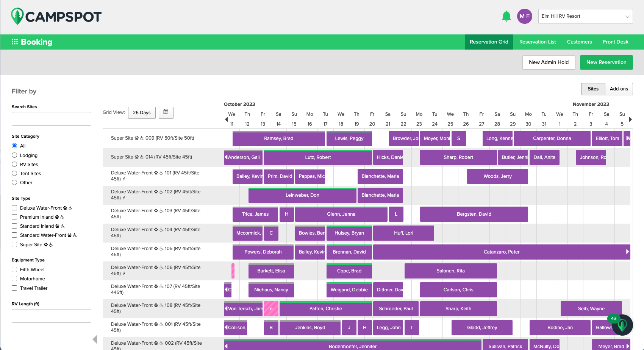
Task: Open the 26 Days grid view selector
Action: click(x=142, y=112)
